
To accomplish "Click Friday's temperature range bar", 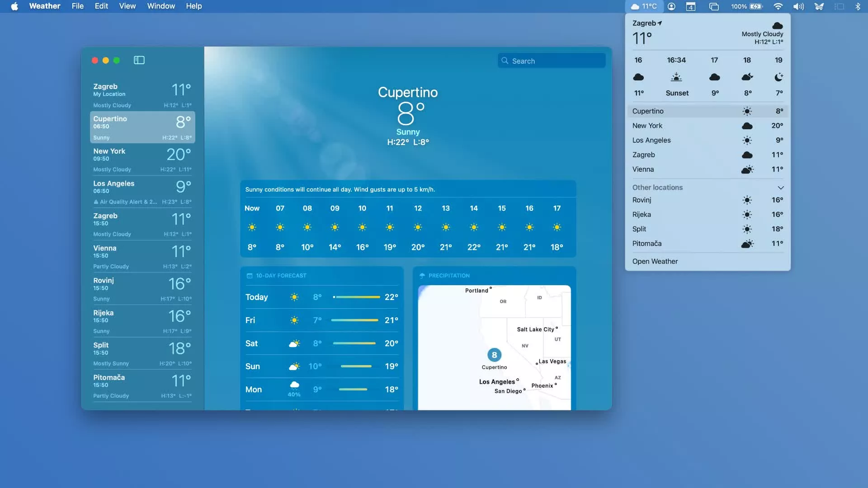I will 355,320.
